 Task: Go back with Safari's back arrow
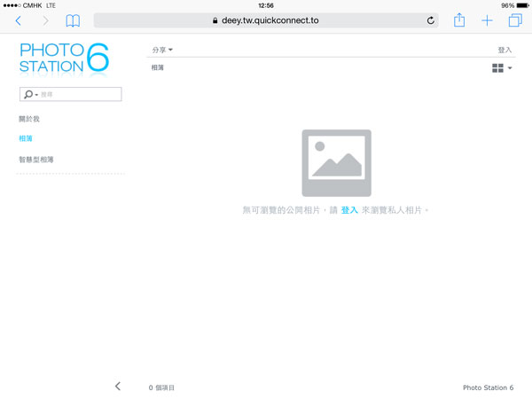[x=18, y=20]
